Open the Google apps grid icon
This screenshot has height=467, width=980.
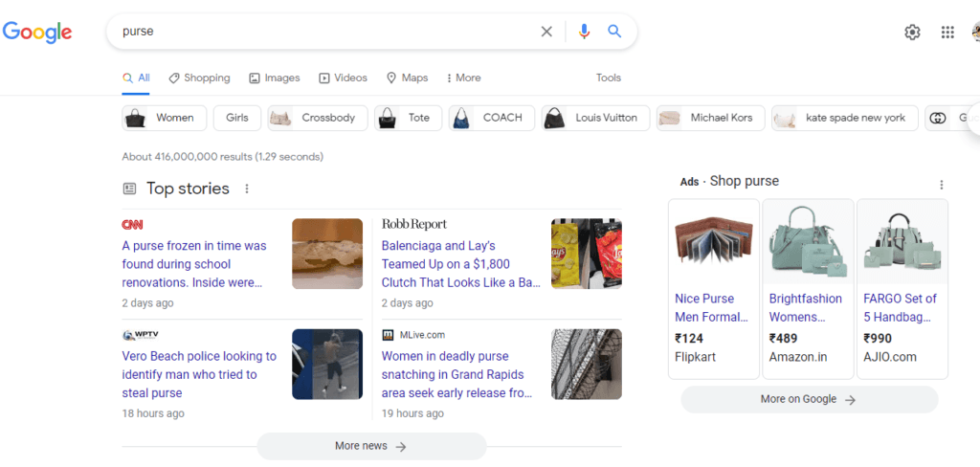click(x=947, y=33)
